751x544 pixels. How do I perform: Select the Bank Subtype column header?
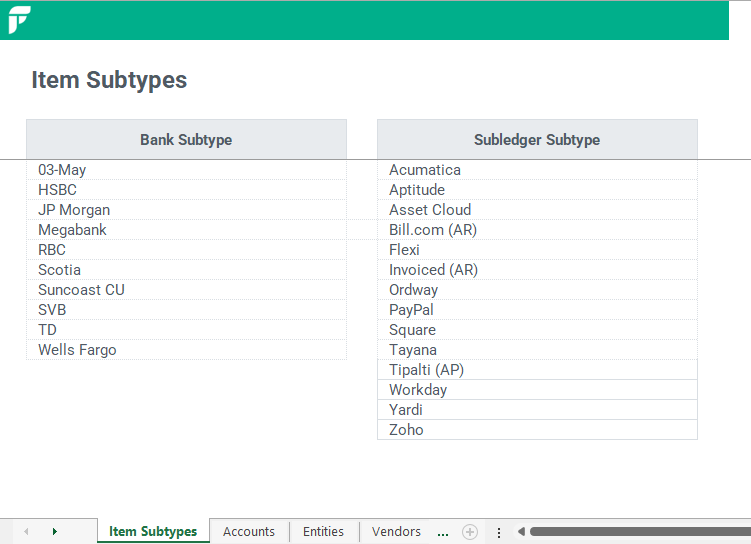(x=186, y=139)
